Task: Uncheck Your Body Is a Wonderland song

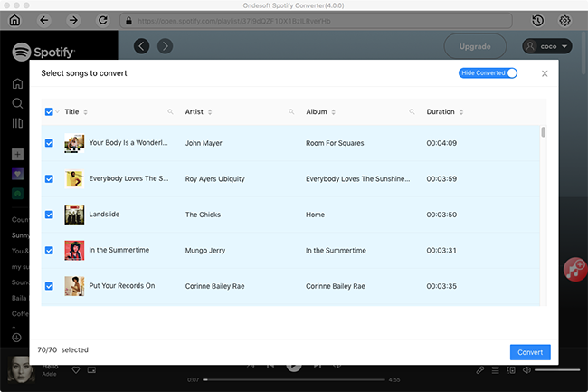Action: 49,143
